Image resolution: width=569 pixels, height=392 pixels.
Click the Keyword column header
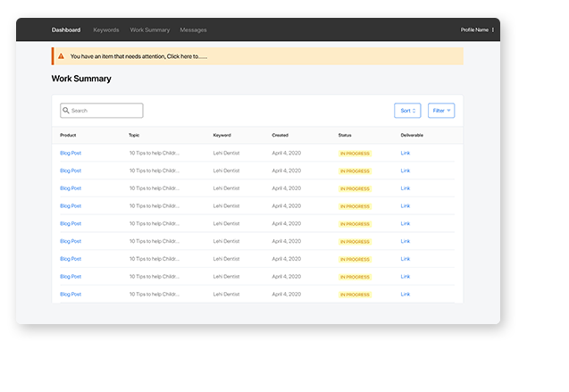(x=222, y=135)
